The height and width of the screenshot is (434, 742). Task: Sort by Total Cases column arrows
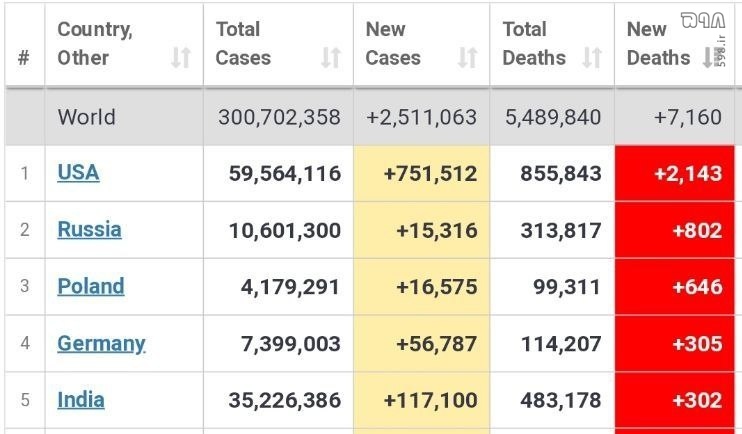tap(330, 58)
